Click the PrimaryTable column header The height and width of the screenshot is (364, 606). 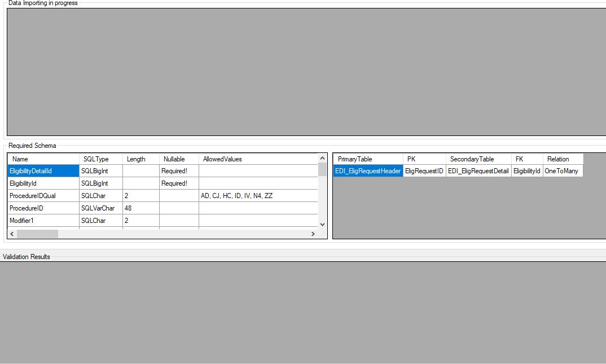pos(368,159)
